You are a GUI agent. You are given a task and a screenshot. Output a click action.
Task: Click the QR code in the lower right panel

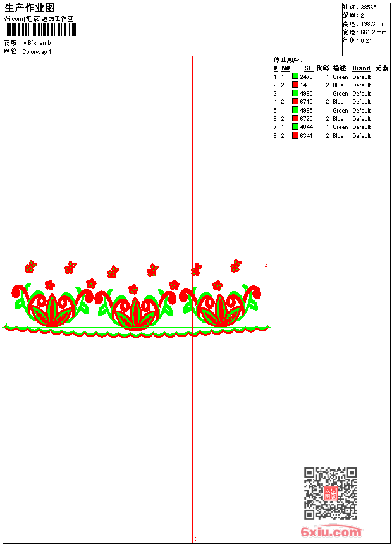(331, 493)
